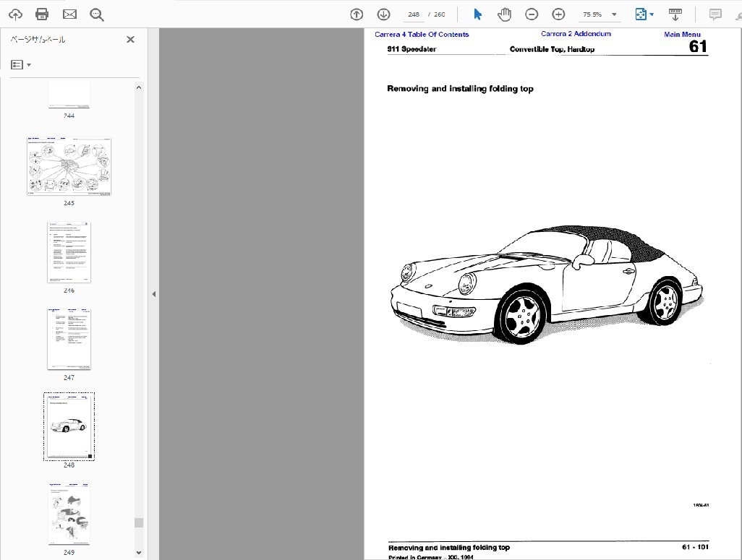Viewport: 742px width, 560px height.
Task: Print the document with the printer icon
Action: pos(42,14)
